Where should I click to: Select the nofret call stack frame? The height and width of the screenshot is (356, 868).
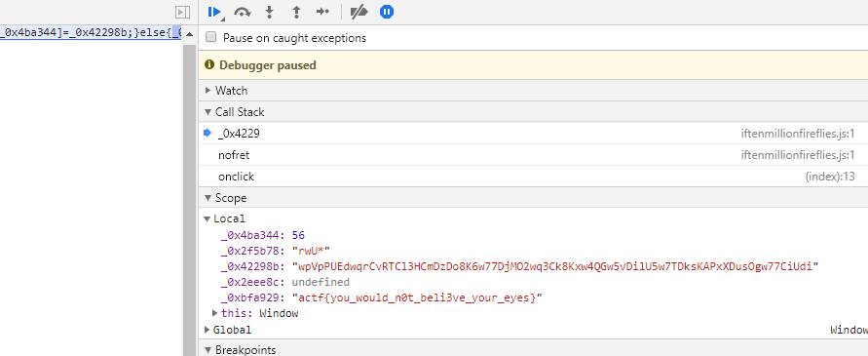tap(533, 155)
